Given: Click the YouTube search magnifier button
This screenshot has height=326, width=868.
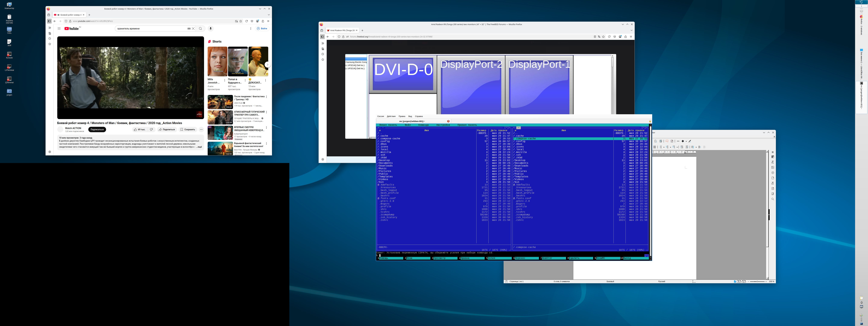Looking at the screenshot, I should (x=200, y=29).
